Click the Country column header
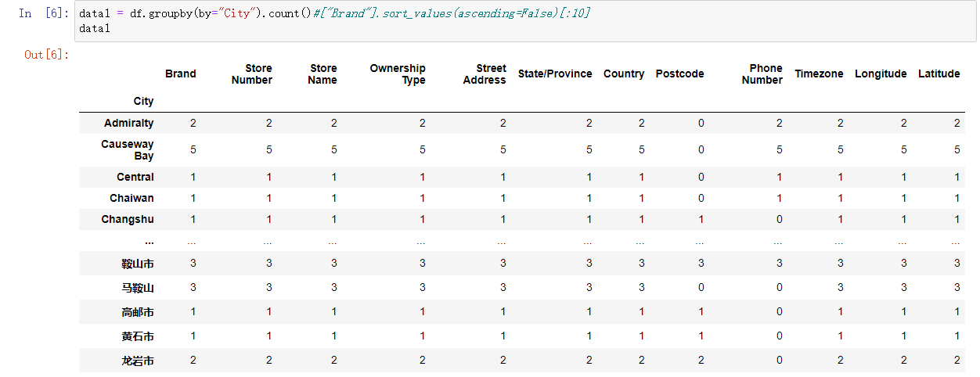The height and width of the screenshot is (377, 980). [x=624, y=74]
